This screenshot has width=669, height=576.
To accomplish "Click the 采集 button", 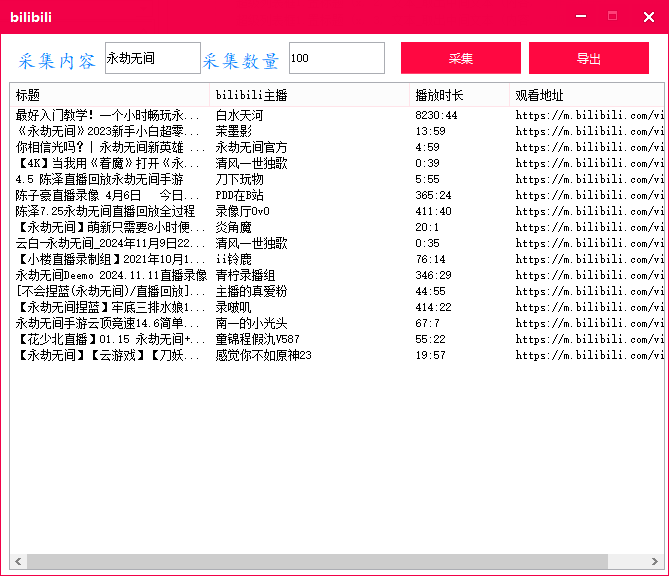I will (460, 58).
